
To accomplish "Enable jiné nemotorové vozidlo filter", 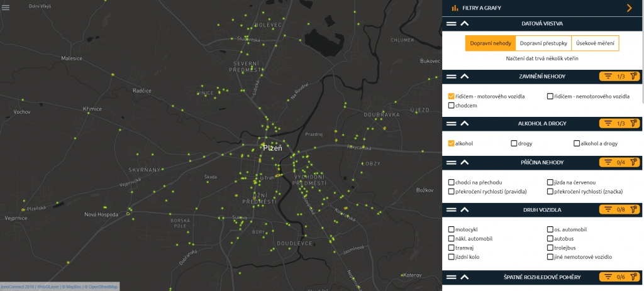I will [x=550, y=257].
